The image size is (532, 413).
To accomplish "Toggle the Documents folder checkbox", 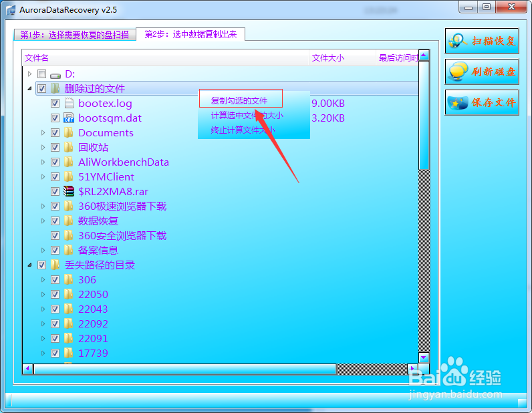I will click(x=55, y=133).
